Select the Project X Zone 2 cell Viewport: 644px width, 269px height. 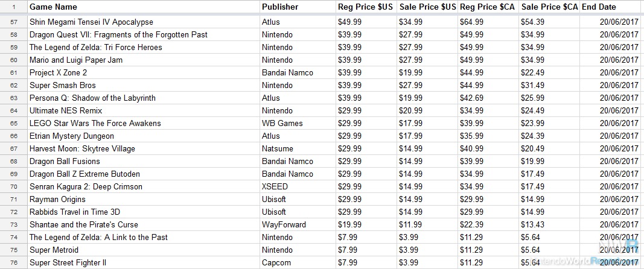coord(144,73)
